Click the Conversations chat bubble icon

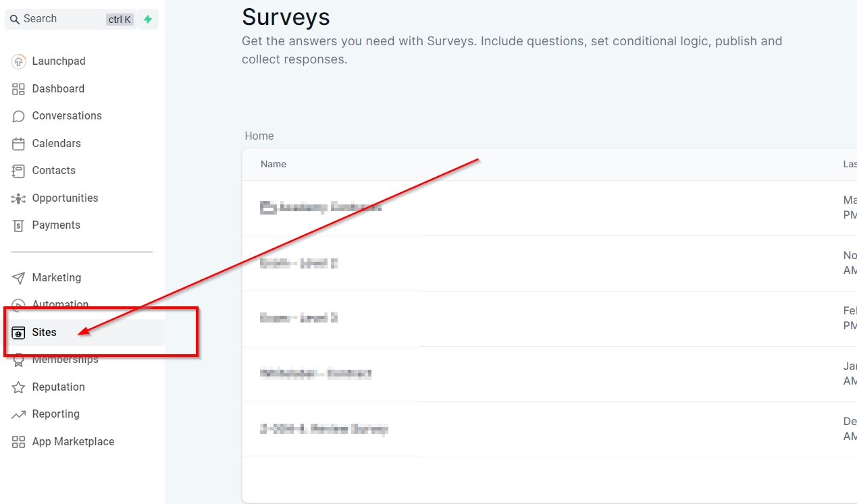tap(18, 116)
